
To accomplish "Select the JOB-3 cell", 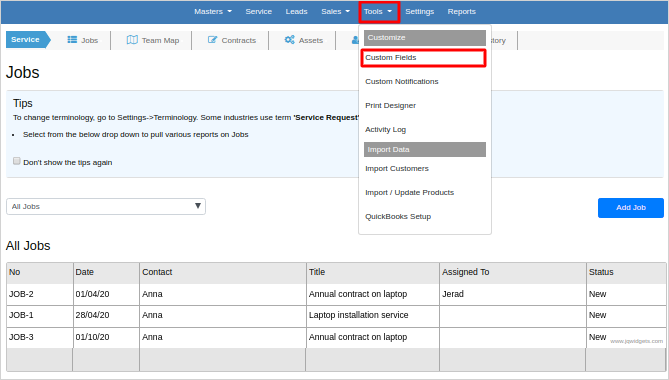I will (x=40, y=337).
